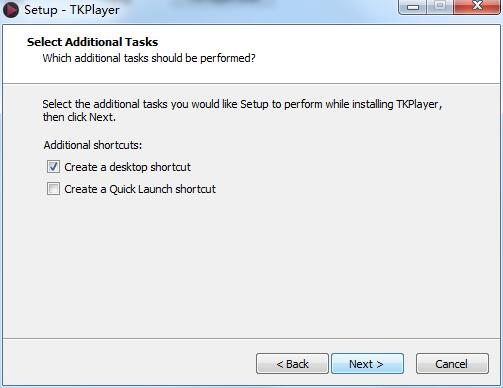The image size is (503, 388).
Task: Click the white header panel's empty area
Action: pos(377,53)
